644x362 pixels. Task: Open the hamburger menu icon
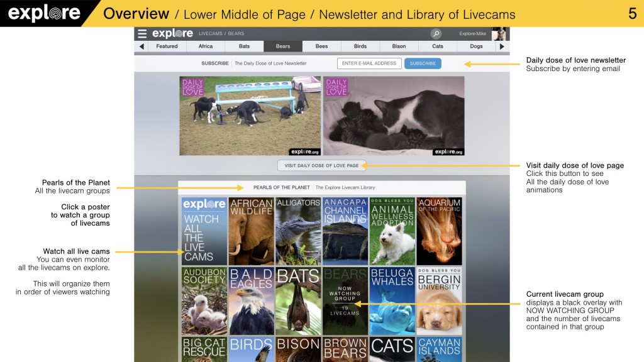click(x=142, y=34)
